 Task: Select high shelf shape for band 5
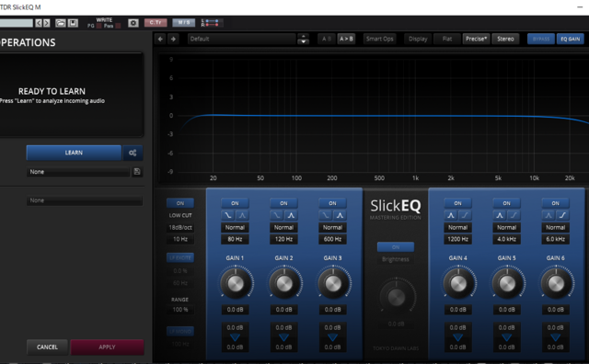coord(514,215)
